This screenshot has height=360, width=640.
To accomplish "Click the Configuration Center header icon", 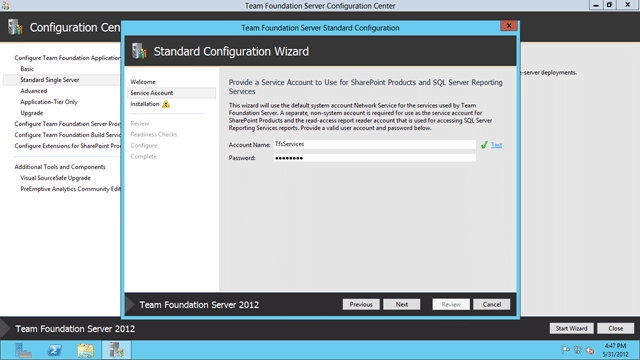I will 16,27.
